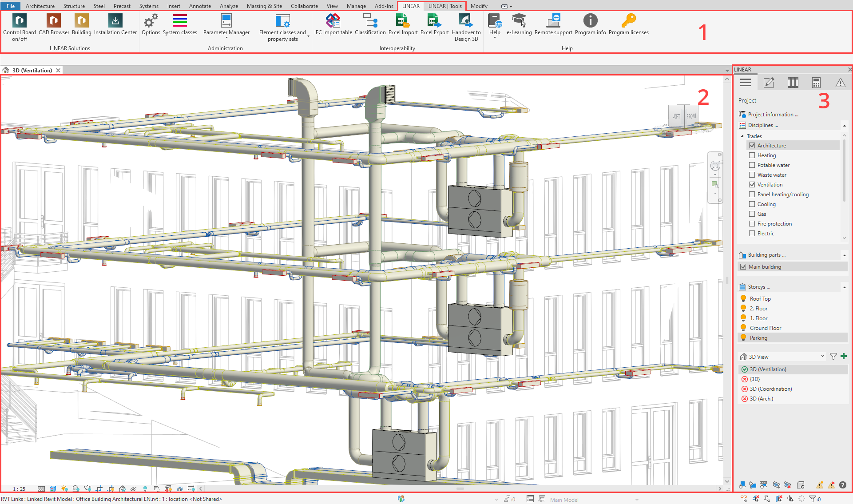Open the warnings triangle tab in LINEAR panel
Image resolution: width=853 pixels, height=504 pixels.
pos(840,83)
